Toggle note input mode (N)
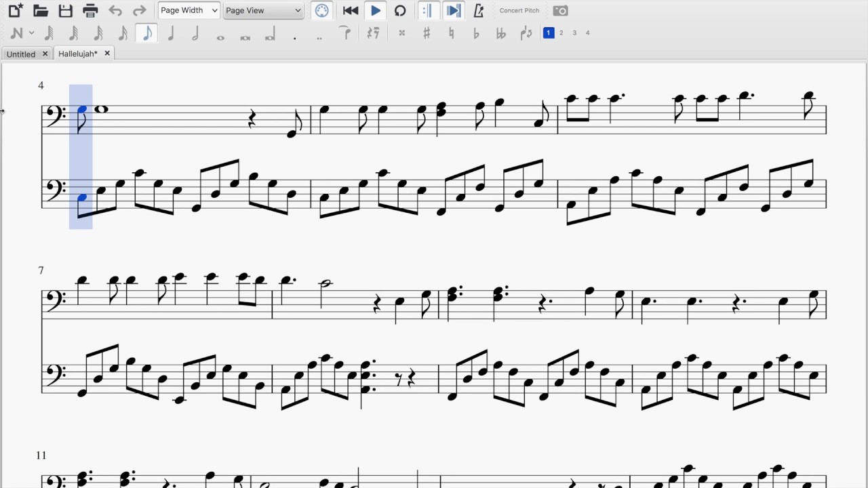 click(17, 33)
